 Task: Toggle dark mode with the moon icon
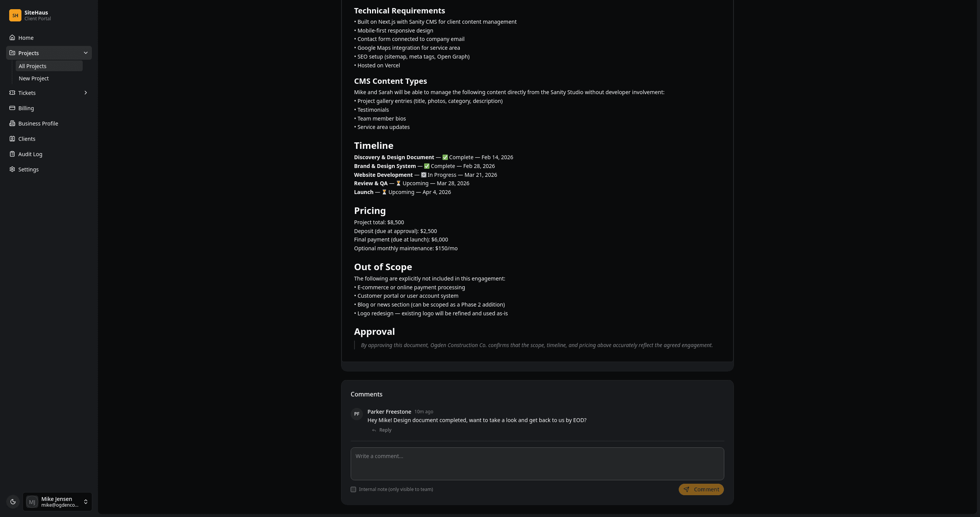[x=13, y=501]
